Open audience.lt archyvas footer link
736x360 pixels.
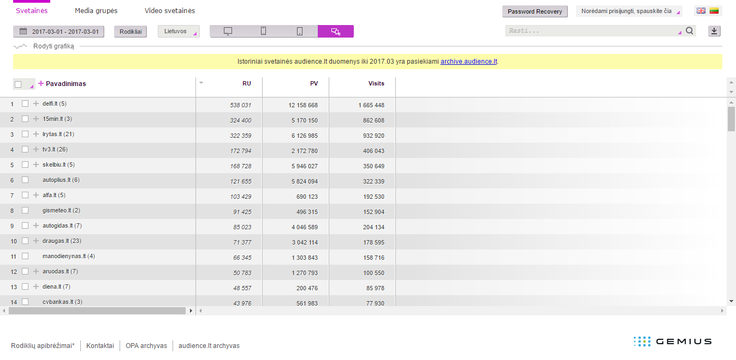click(209, 345)
